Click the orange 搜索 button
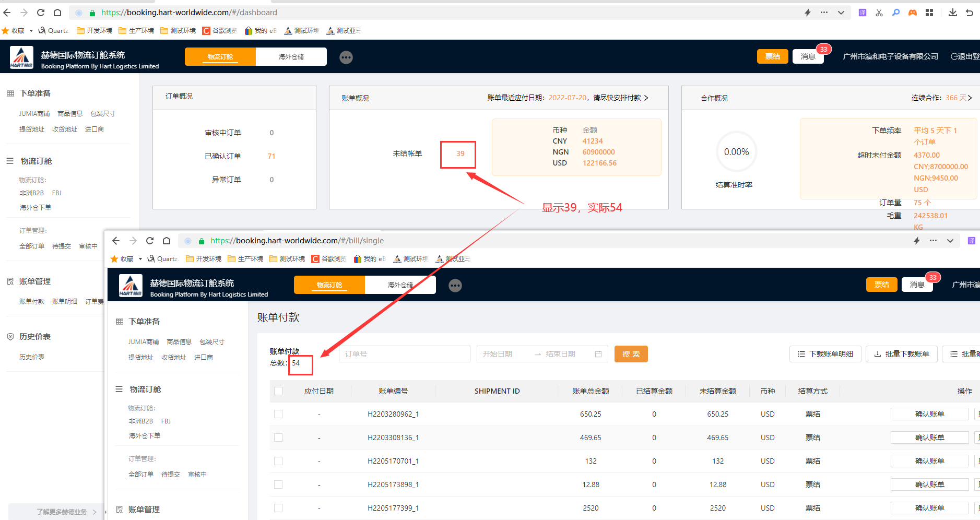 click(631, 354)
